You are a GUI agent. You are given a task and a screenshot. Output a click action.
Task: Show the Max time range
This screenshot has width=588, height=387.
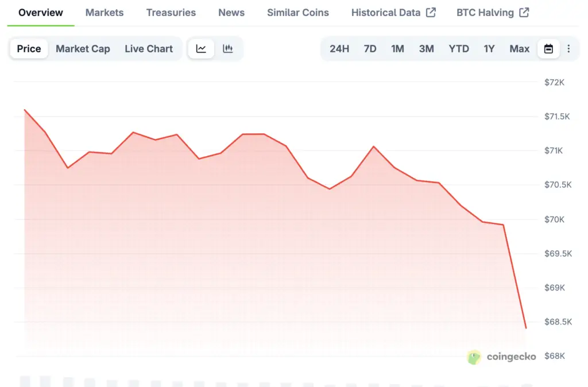coord(520,49)
